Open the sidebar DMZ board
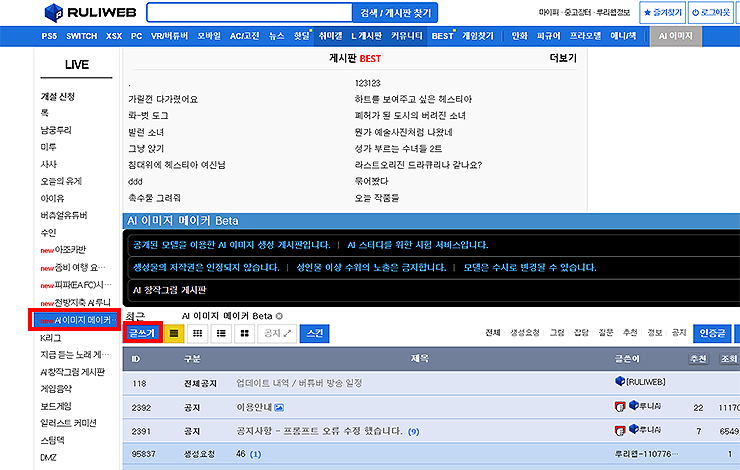This screenshot has width=740, height=470. (48, 457)
